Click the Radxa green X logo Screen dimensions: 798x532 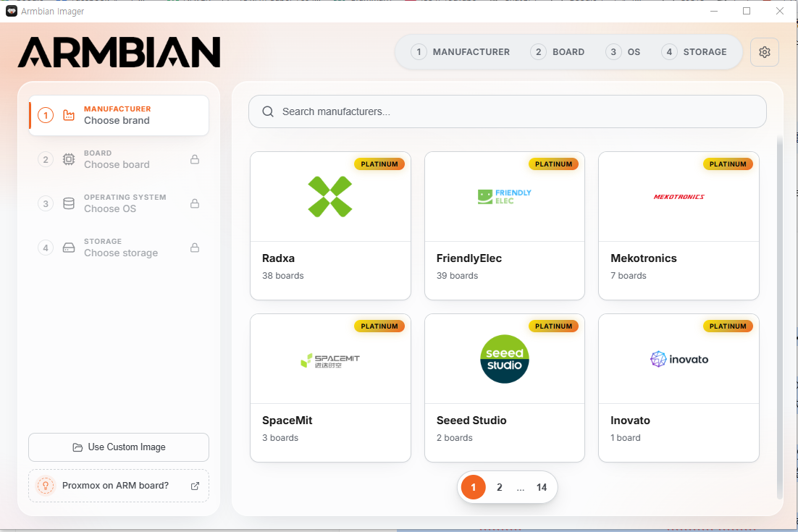(330, 197)
